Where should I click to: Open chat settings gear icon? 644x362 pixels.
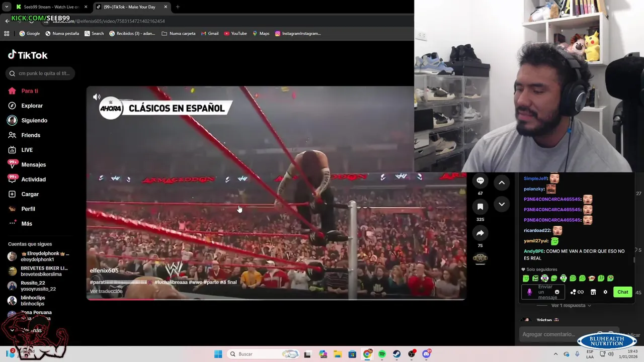605,292
